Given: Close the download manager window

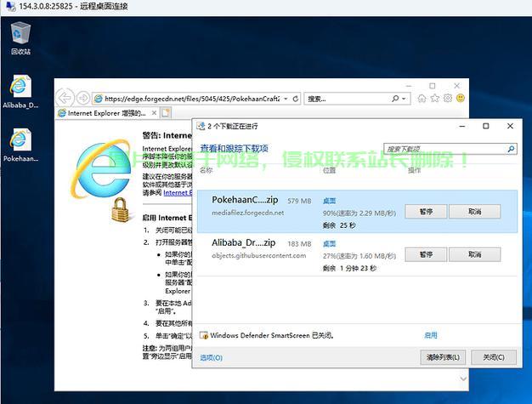Looking at the screenshot, I should (x=510, y=126).
